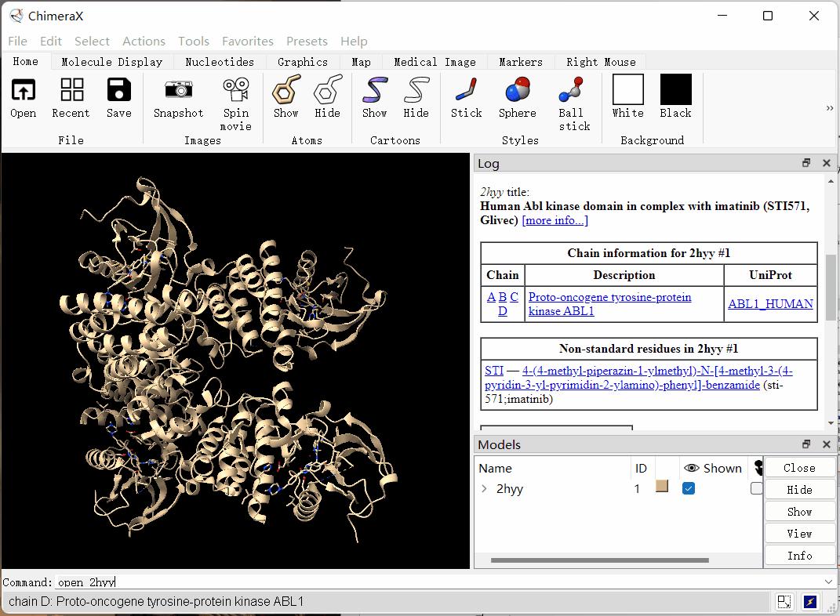Image resolution: width=840 pixels, height=616 pixels.
Task: Save the session with the Save icon
Action: coord(118,91)
